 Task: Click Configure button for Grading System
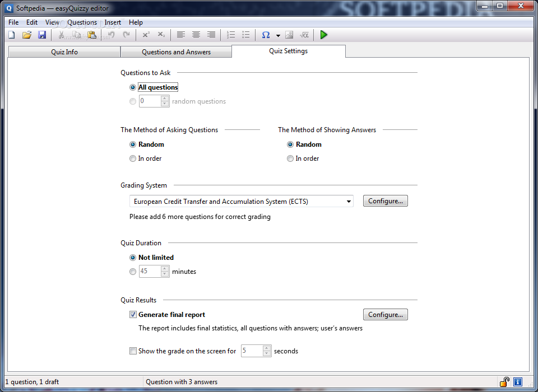[386, 201]
